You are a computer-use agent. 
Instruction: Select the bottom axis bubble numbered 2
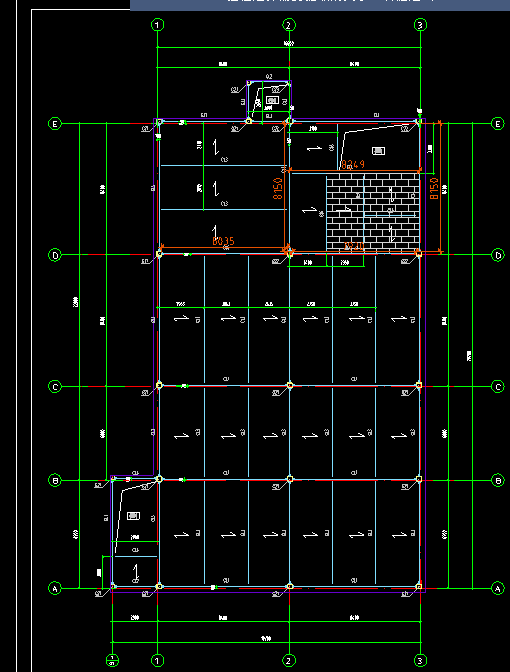[x=289, y=660]
